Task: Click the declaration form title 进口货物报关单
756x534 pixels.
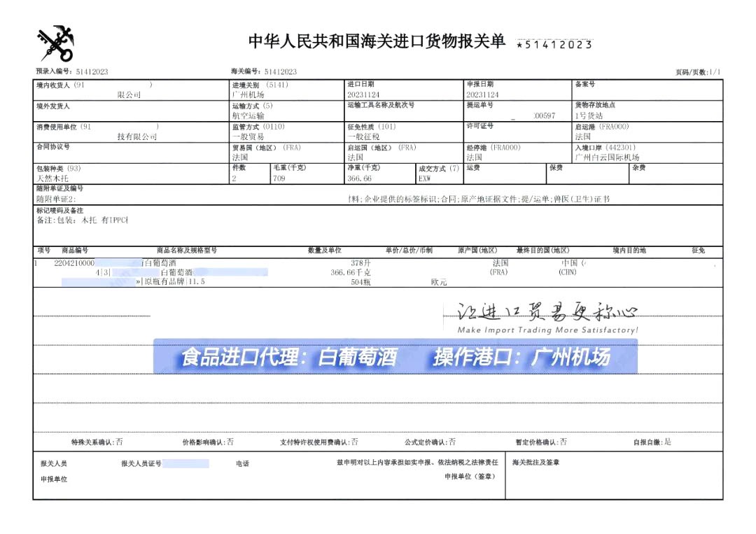Action: pos(377,41)
